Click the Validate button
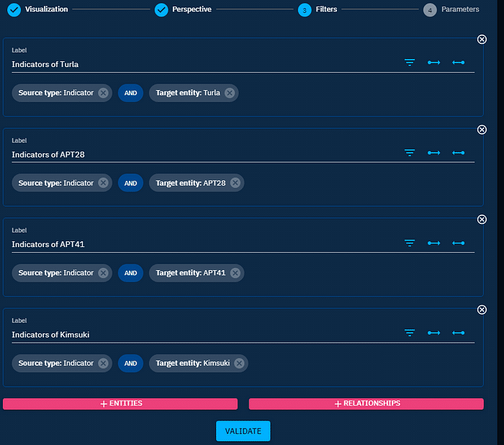The image size is (504, 445). (x=243, y=431)
